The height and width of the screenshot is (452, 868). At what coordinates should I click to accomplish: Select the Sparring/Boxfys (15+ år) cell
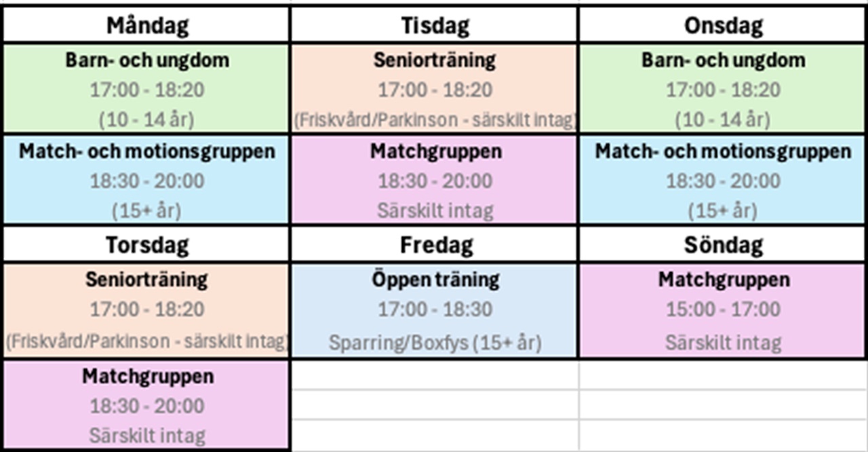(435, 342)
